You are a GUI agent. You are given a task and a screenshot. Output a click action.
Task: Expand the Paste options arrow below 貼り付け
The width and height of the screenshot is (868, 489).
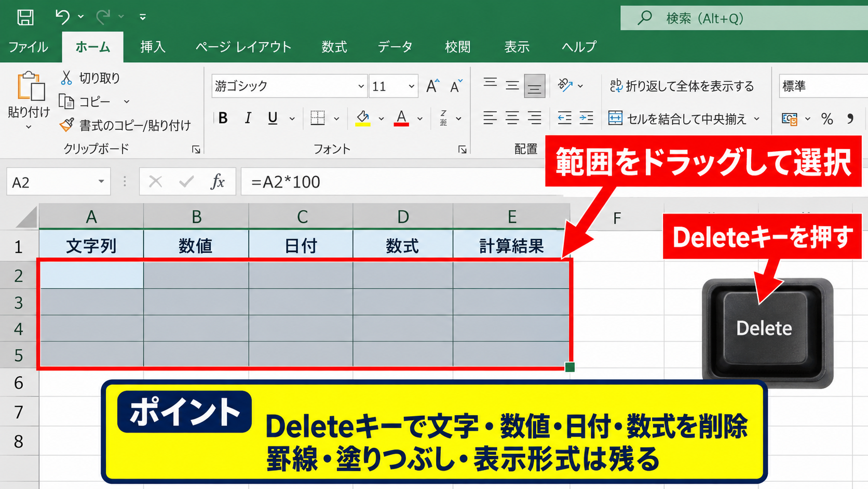point(29,127)
